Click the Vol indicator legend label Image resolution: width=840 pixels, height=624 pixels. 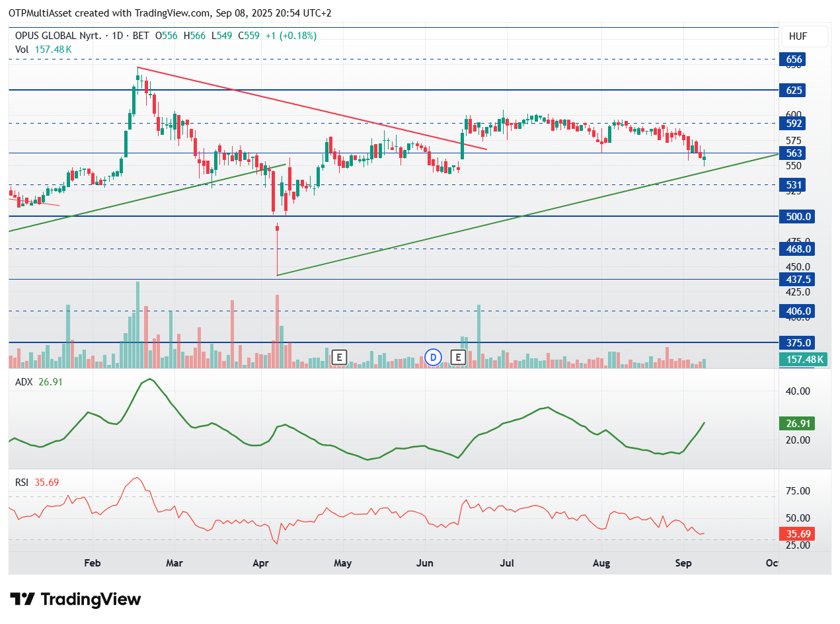point(22,49)
